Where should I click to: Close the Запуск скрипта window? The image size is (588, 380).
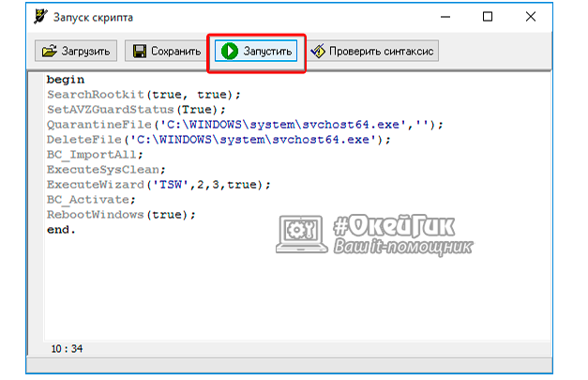point(531,17)
